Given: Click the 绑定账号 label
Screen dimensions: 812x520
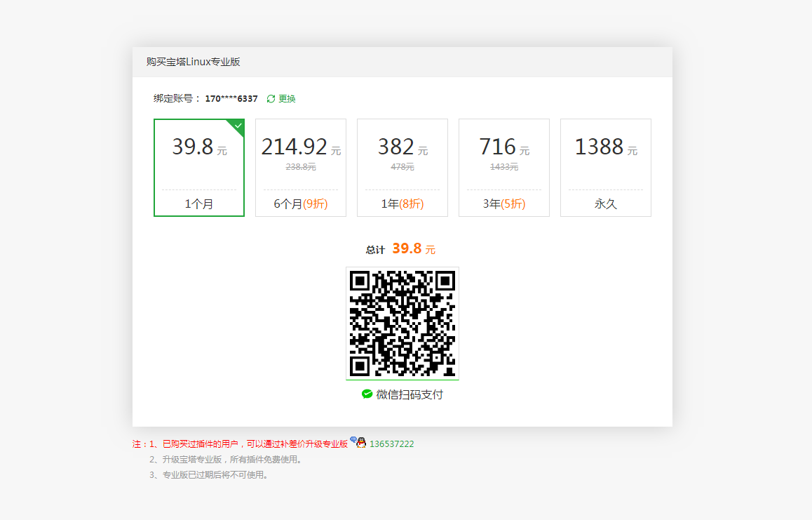Looking at the screenshot, I should pyautogui.click(x=177, y=98).
